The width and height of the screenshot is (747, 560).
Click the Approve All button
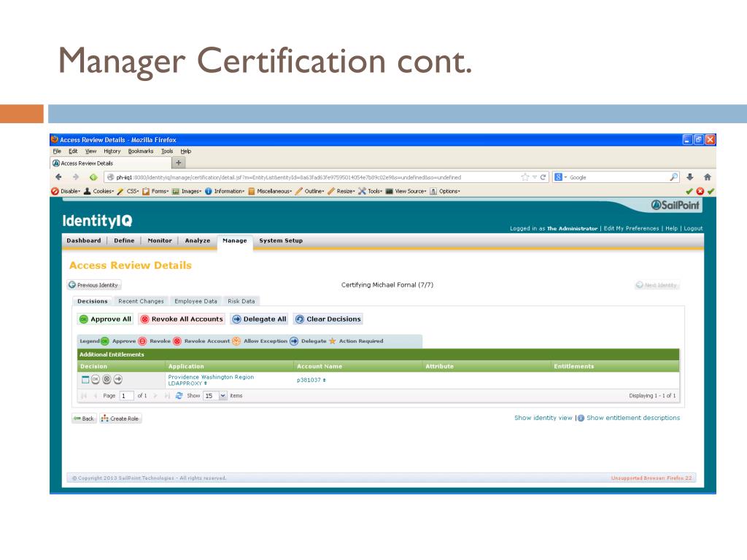click(x=105, y=319)
